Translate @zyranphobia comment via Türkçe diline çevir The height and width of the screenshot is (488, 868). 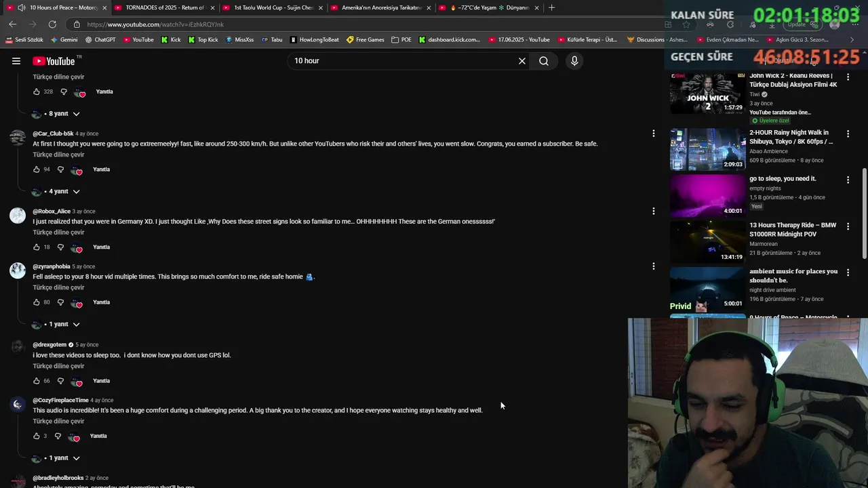point(58,288)
